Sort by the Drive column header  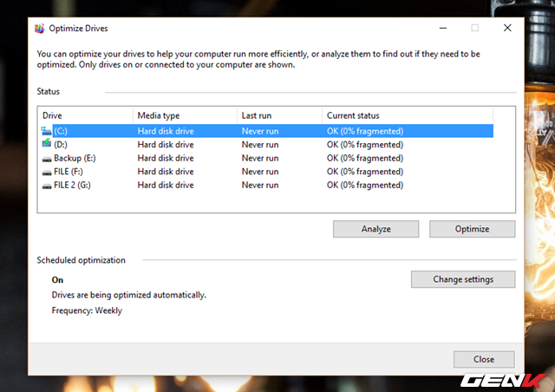[85, 115]
